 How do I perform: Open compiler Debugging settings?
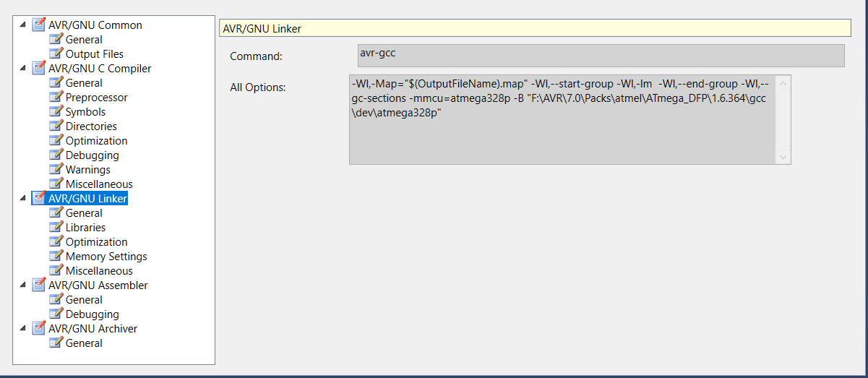[x=93, y=155]
